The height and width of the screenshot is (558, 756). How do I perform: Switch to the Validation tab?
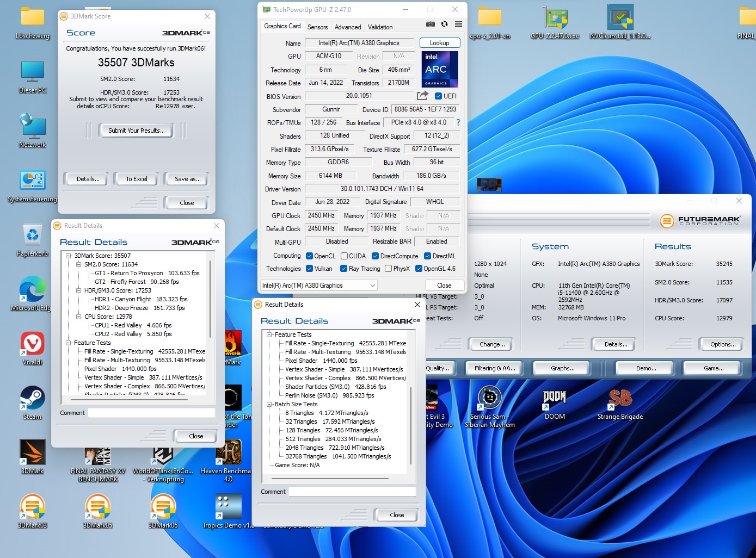click(x=380, y=27)
